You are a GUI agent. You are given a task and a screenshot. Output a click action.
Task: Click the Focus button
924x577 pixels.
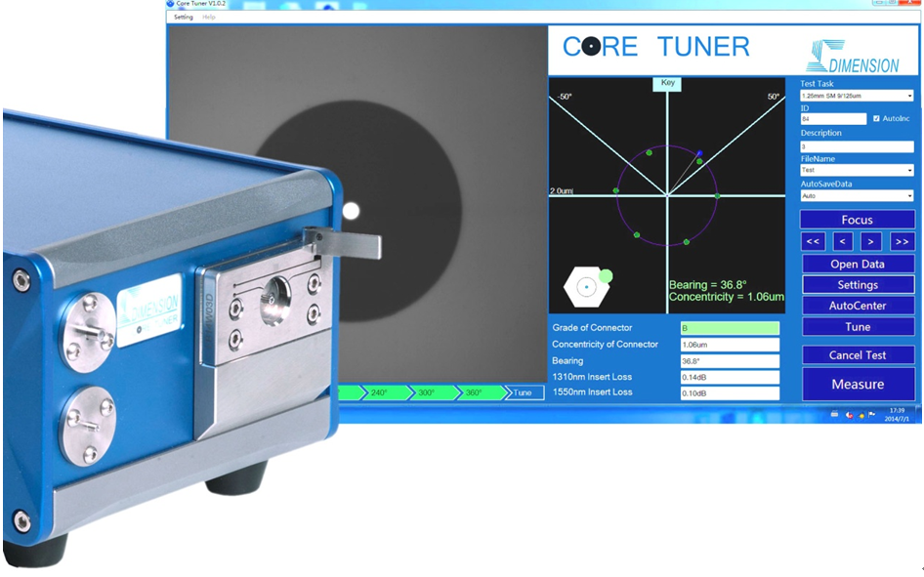[858, 220]
